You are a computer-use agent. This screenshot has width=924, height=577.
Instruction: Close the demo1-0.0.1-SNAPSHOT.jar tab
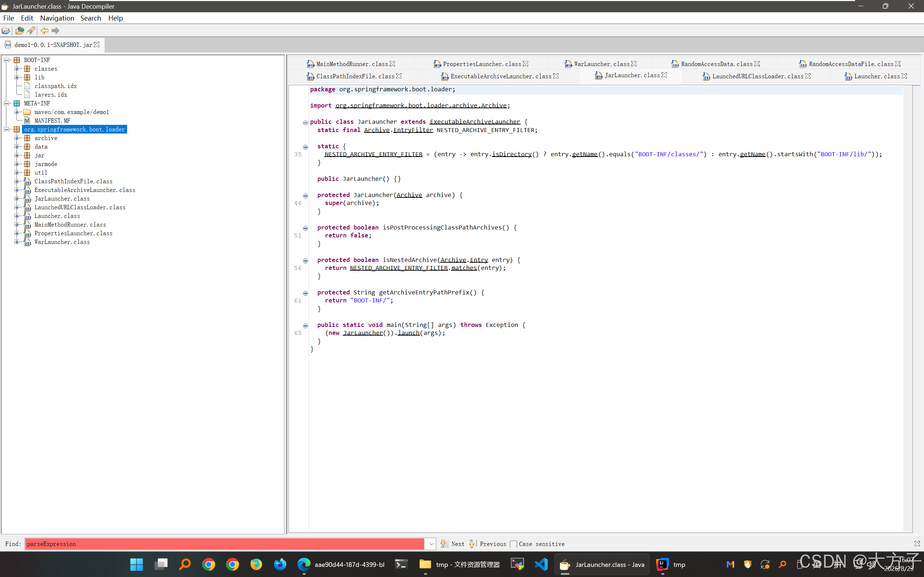click(x=97, y=45)
